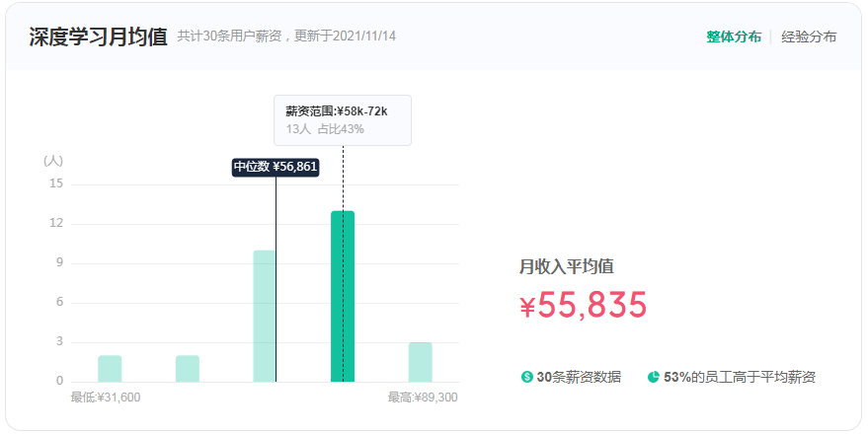
Task: Click the pie chart icon beside 53%
Action: coord(653,377)
